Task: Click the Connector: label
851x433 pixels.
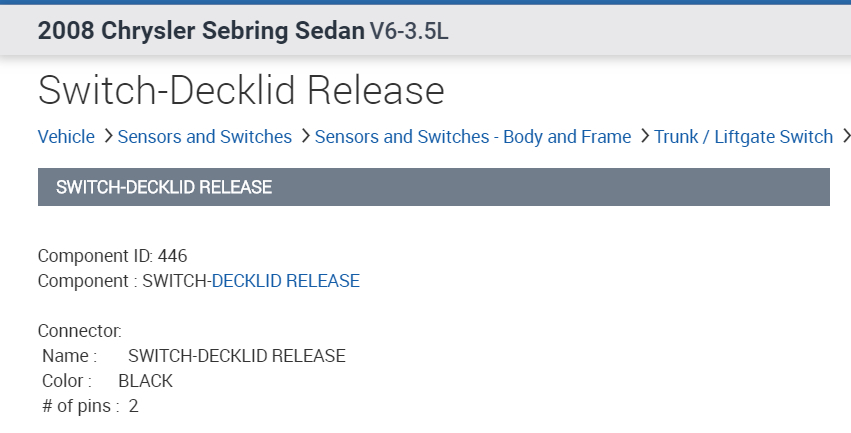Action: click(80, 330)
